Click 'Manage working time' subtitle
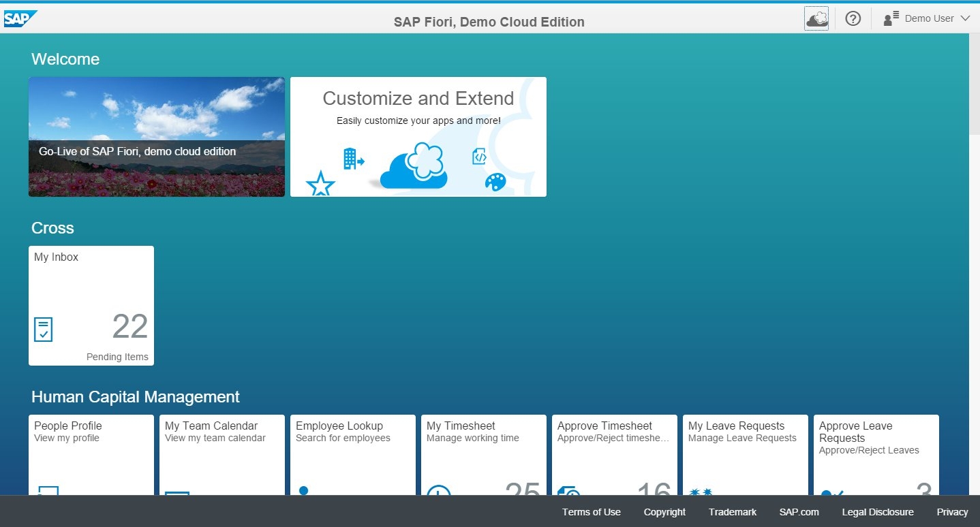The width and height of the screenshot is (980, 527). pos(473,438)
